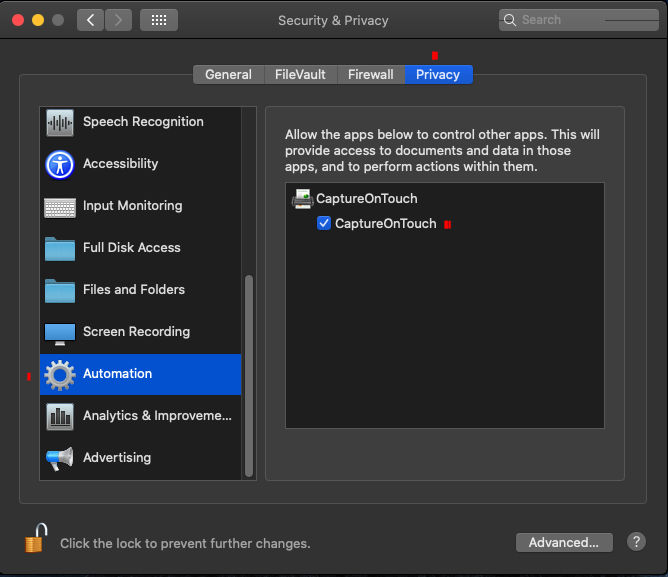
Task: Uncheck the CaptureOnTouch checkbox
Action: (x=324, y=223)
